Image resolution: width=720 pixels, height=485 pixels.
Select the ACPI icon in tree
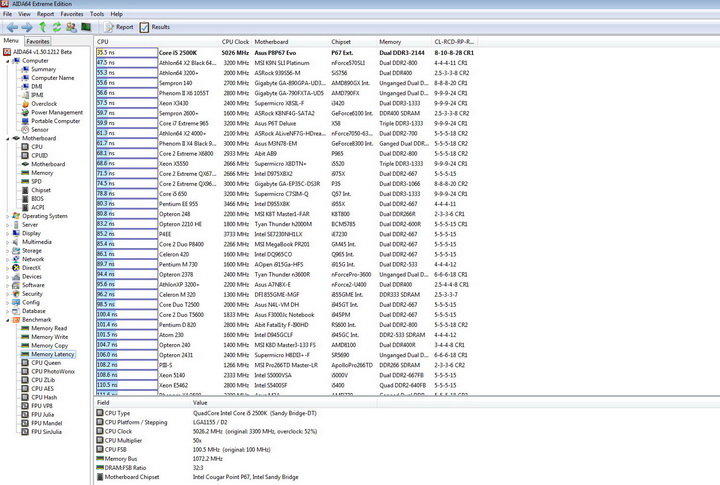coord(25,208)
